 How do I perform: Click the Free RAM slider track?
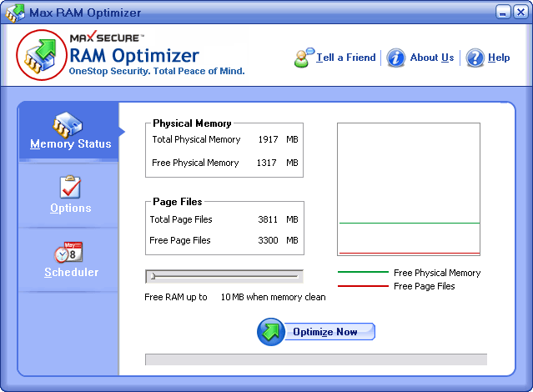(224, 276)
